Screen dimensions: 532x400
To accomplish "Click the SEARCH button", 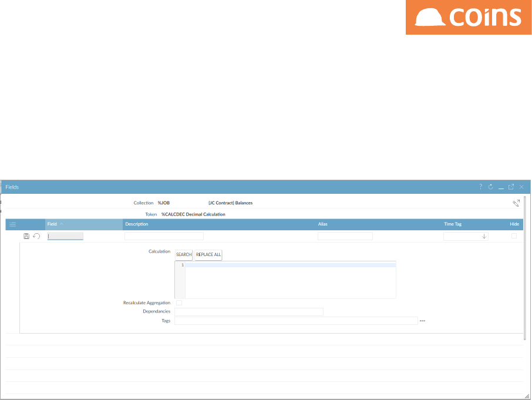I will pos(184,254).
